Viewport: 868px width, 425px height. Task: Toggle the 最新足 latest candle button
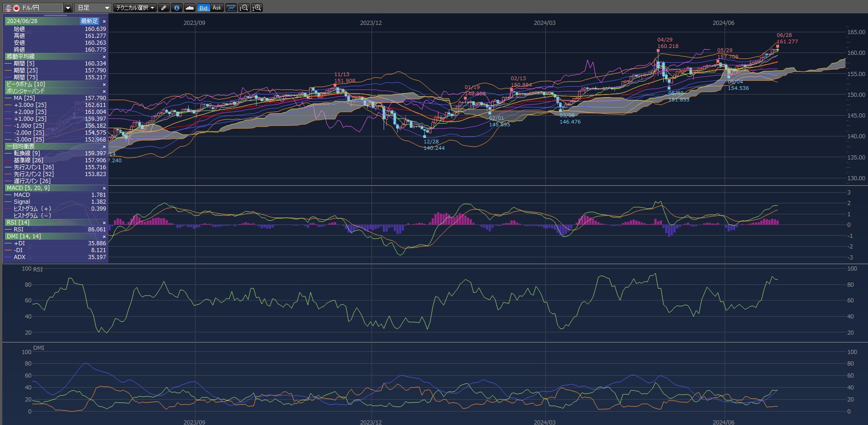pyautogui.click(x=89, y=21)
